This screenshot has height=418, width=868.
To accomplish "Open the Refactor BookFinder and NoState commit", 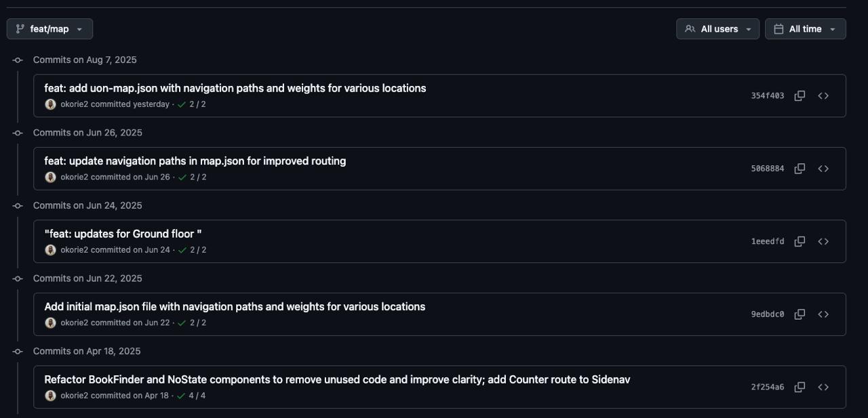I will [x=337, y=379].
